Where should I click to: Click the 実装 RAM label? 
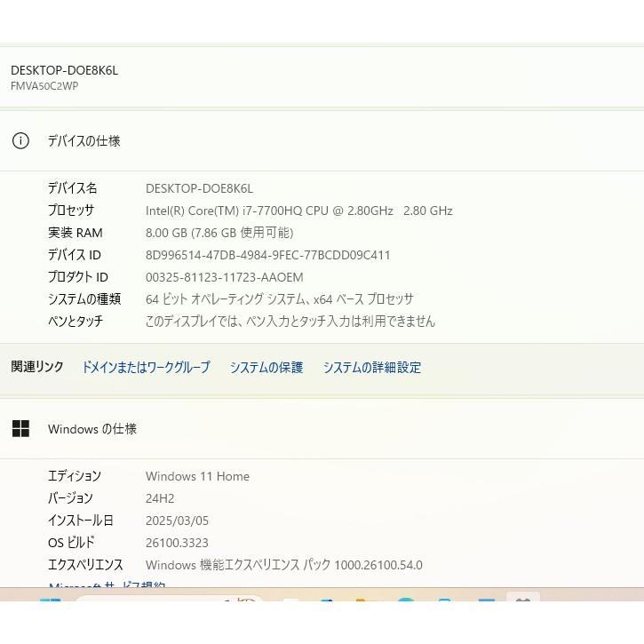pyautogui.click(x=76, y=233)
